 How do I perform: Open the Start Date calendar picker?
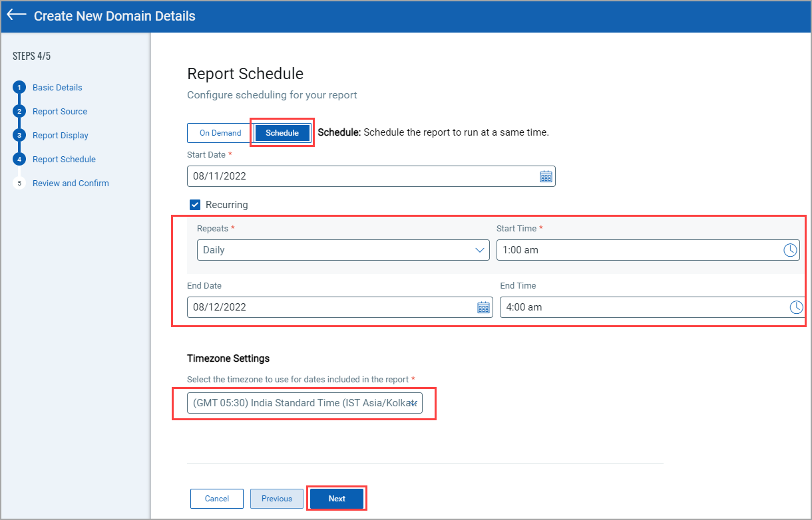(x=546, y=177)
